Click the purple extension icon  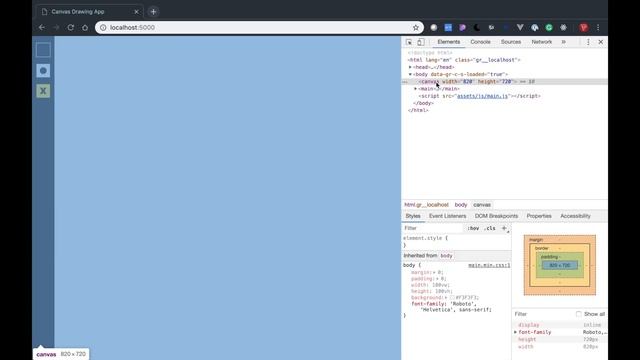tap(462, 27)
